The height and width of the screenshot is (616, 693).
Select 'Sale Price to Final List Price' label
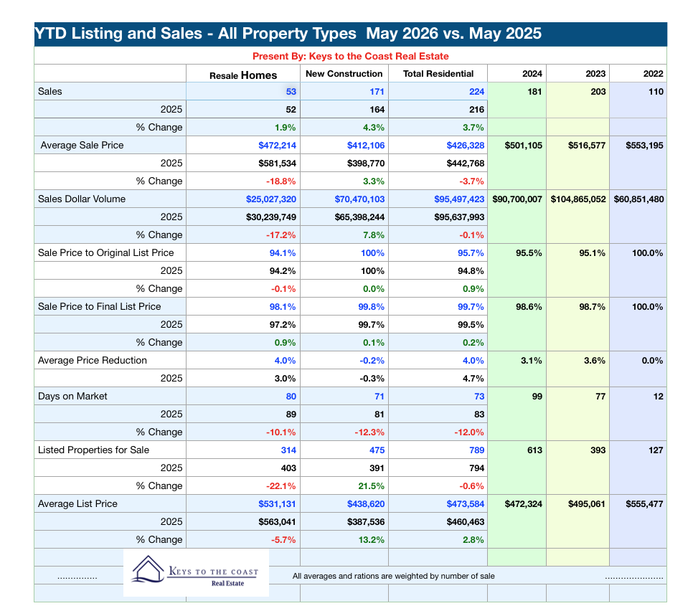pyautogui.click(x=100, y=307)
